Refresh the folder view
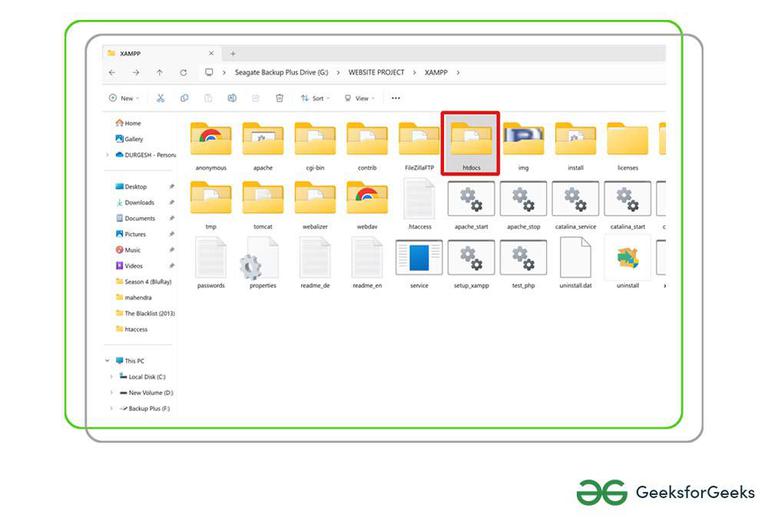The height and width of the screenshot is (518, 768). (183, 72)
